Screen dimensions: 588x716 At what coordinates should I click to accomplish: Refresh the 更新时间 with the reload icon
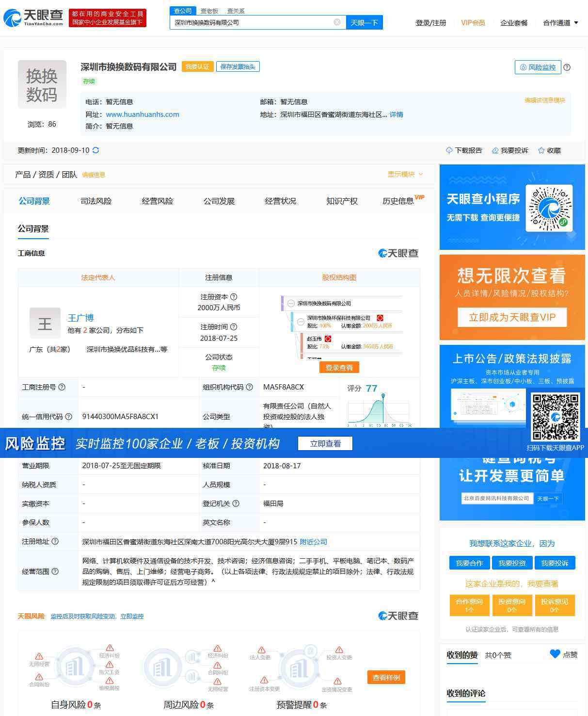[96, 150]
